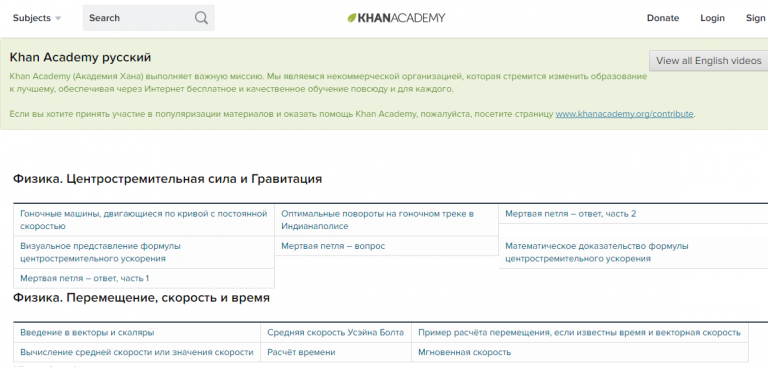Viewport: 768px width, 367px height.
Task: Expand the Subjects dropdown arrow
Action: tap(58, 19)
